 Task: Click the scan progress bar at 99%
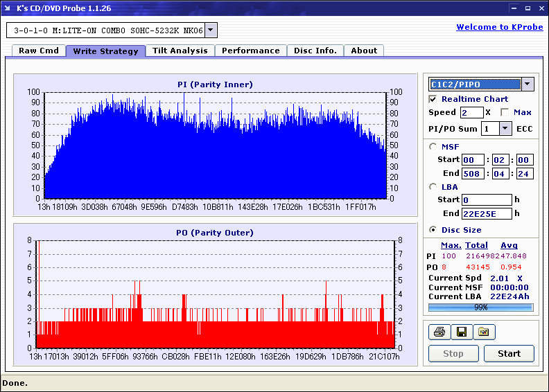pos(480,307)
